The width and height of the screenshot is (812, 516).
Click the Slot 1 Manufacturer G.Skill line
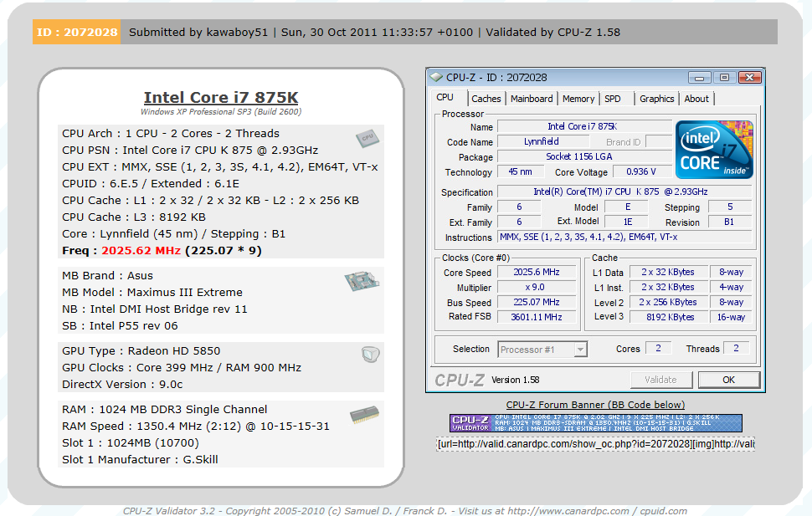(140, 460)
